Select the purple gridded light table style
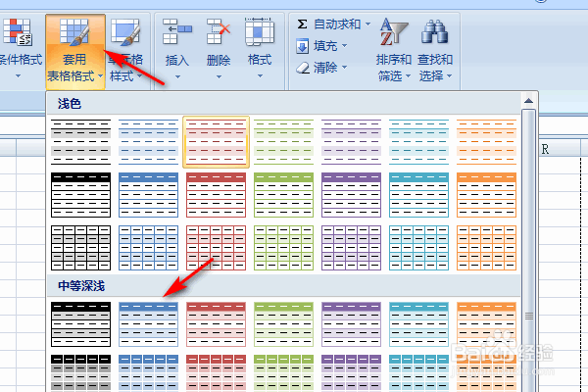 point(351,248)
